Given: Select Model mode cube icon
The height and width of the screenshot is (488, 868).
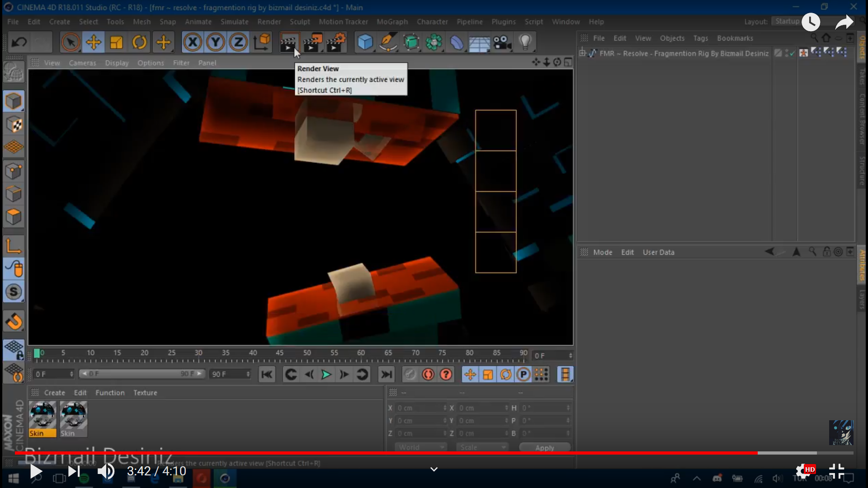Looking at the screenshot, I should 14,101.
